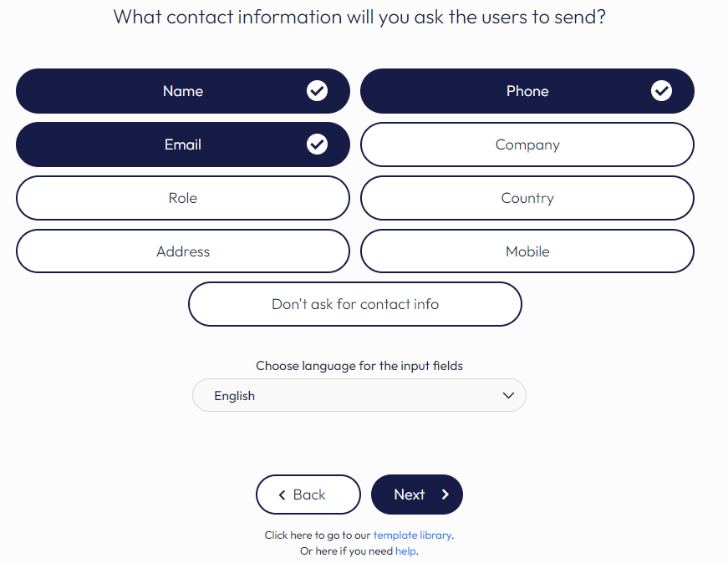The image size is (728, 563).
Task: Click the checkmark icon on Email
Action: 317,145
